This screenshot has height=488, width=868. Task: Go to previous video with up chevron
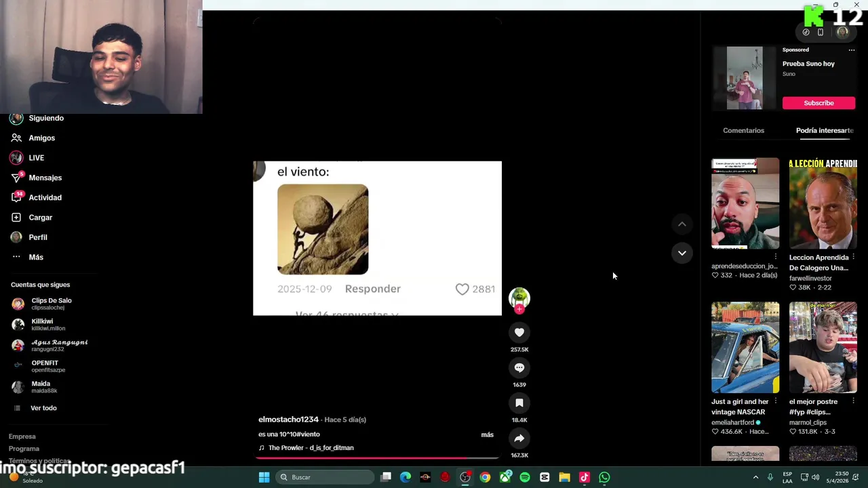pyautogui.click(x=682, y=224)
